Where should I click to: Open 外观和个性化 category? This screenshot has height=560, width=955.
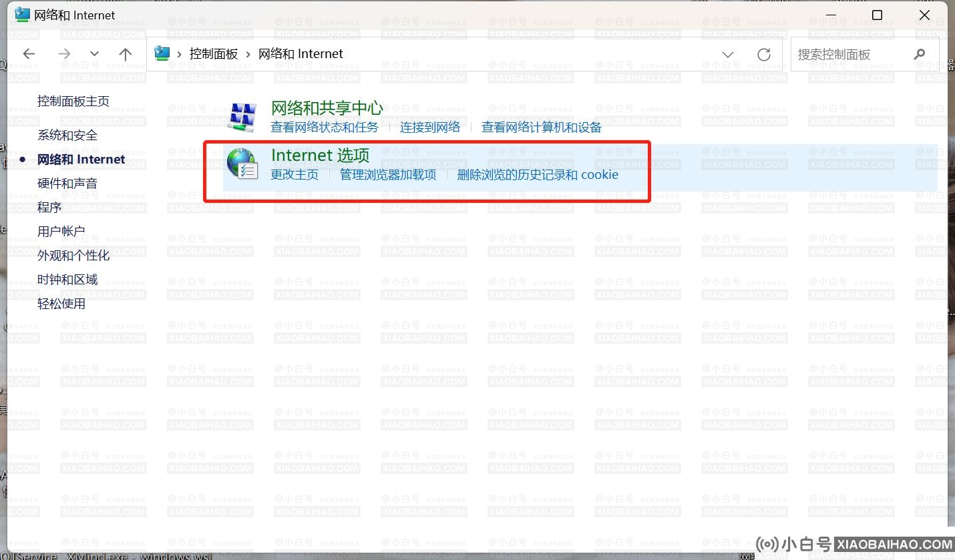click(73, 255)
